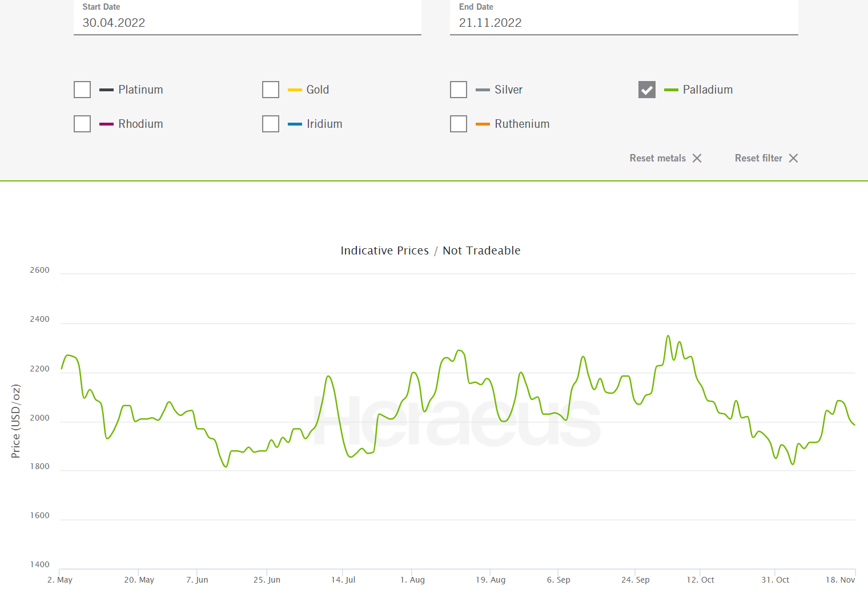Click the palladium line's lowest point in mid-June
Image resolution: width=868 pixels, height=602 pixels.
pyautogui.click(x=226, y=467)
